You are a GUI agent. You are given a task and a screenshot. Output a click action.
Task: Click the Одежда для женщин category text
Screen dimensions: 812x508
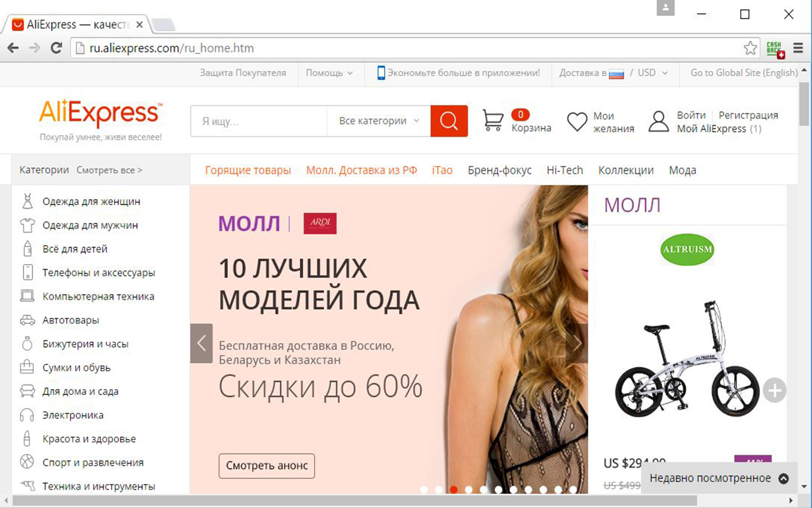point(91,202)
